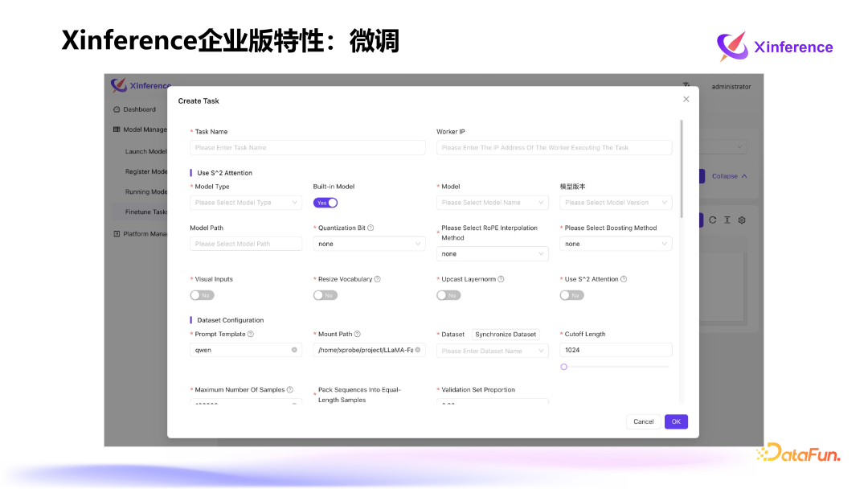Open the Quantization Bit dropdown showing none
This screenshot has height=489, width=868.
pyautogui.click(x=369, y=243)
